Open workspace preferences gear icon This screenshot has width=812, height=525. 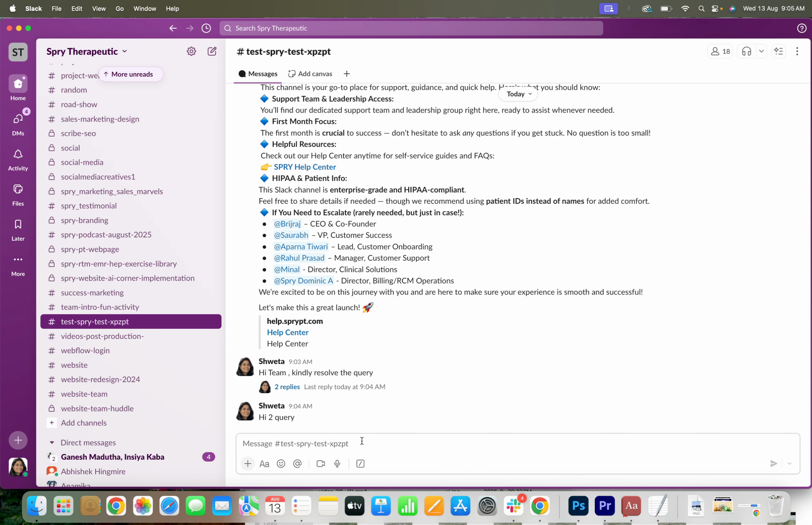tap(191, 51)
